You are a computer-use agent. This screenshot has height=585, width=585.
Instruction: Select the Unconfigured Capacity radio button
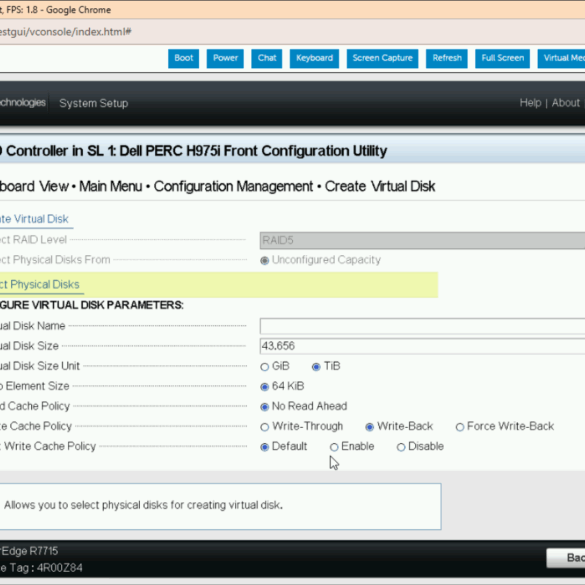(265, 260)
